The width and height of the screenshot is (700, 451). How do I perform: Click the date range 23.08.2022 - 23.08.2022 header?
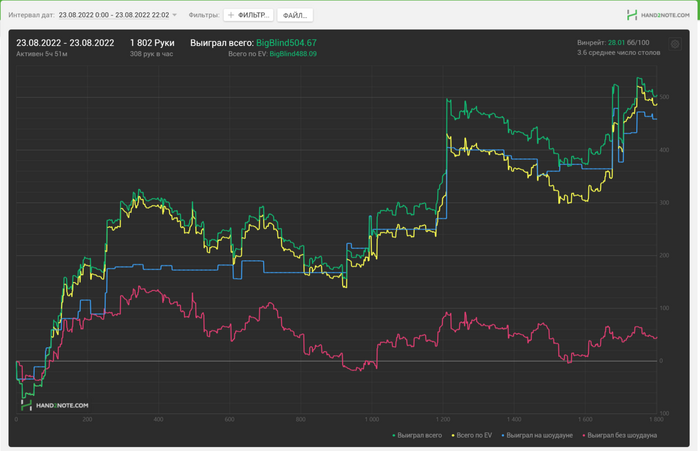[x=65, y=43]
